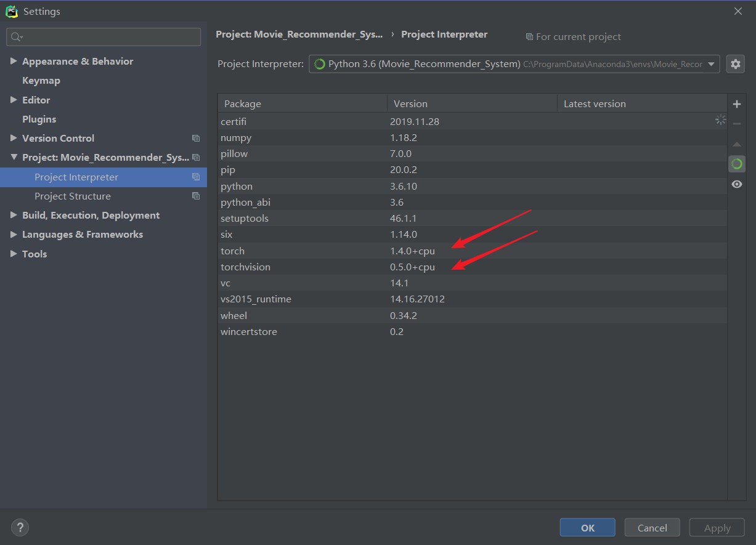Click the project-level icon beside Version Control
756x545 pixels.
click(196, 139)
